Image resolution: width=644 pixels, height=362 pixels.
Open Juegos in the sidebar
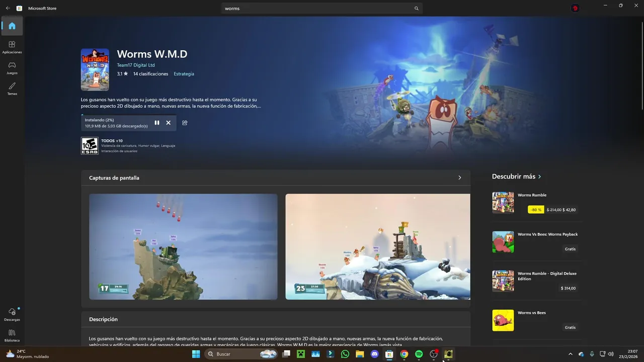[x=12, y=68]
